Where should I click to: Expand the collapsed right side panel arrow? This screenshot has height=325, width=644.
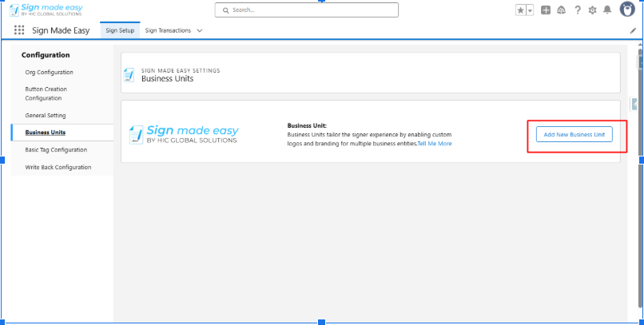[x=634, y=105]
